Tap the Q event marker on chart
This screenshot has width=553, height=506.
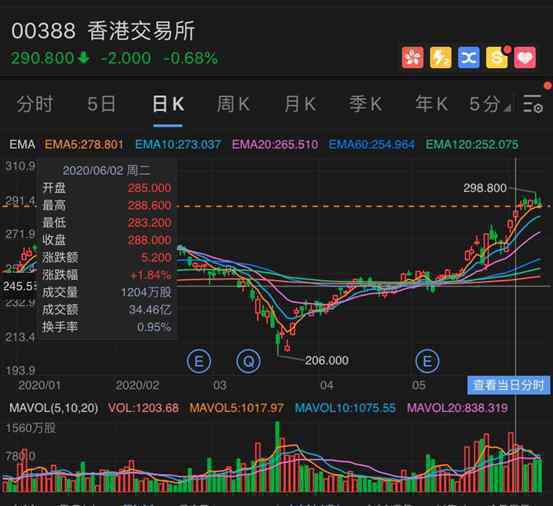click(248, 361)
